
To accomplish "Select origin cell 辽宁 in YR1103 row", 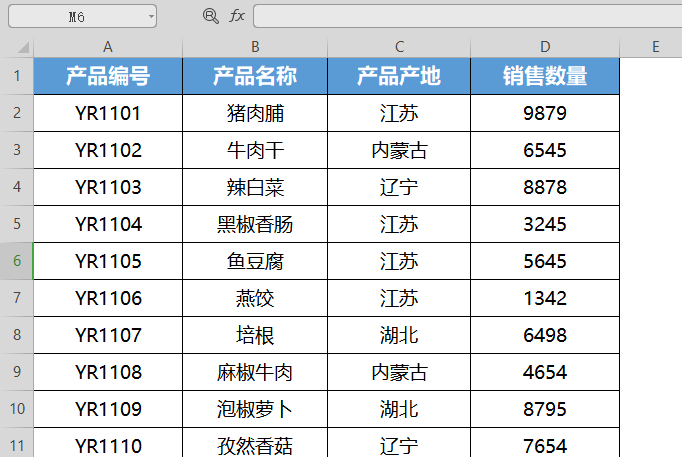I will coord(399,187).
